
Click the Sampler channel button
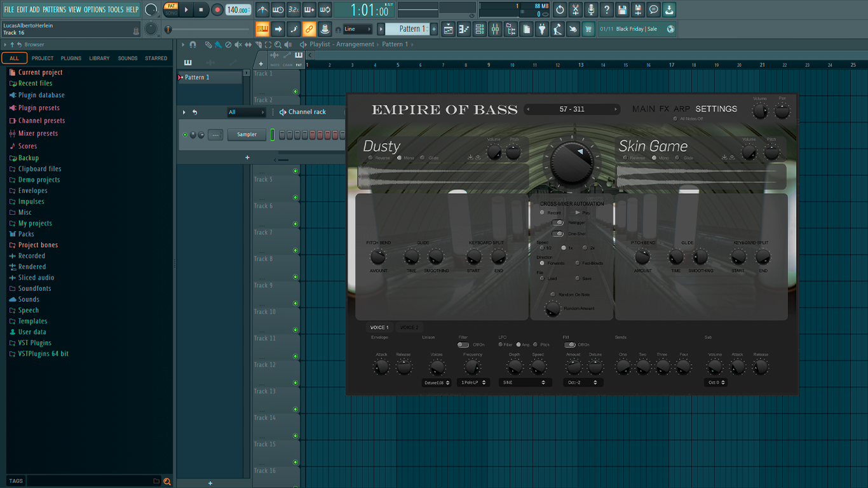pos(247,135)
